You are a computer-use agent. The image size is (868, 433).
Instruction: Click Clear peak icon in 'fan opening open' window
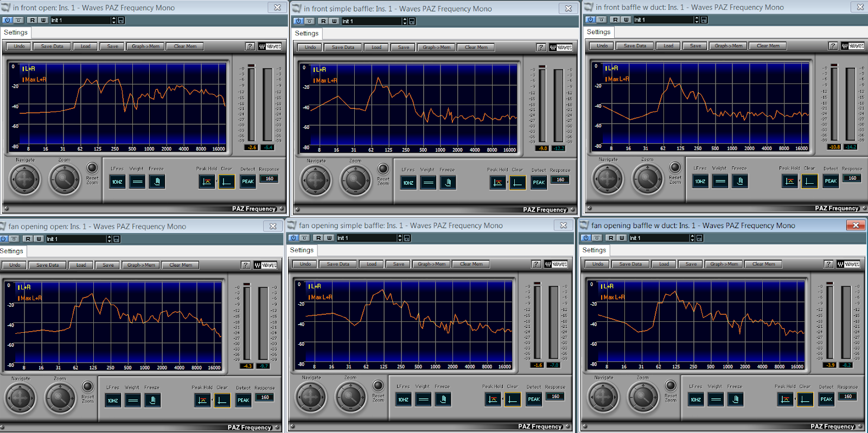[222, 401]
